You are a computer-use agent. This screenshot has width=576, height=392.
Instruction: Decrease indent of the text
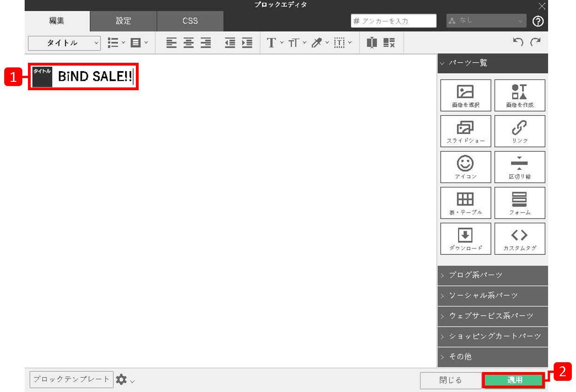(x=230, y=43)
